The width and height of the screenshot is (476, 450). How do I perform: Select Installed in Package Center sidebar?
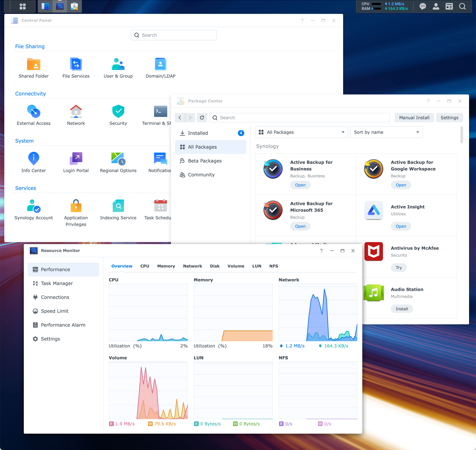tap(211, 133)
